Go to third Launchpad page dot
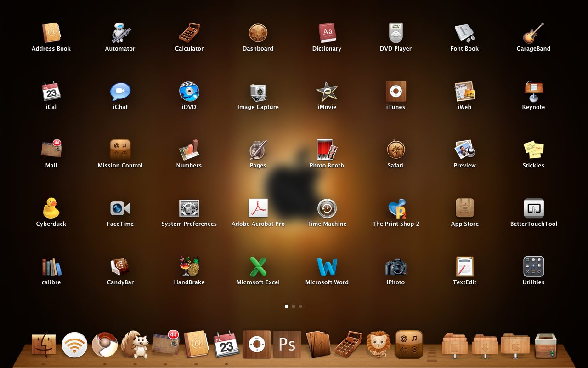The width and height of the screenshot is (588, 368). pyautogui.click(x=300, y=306)
